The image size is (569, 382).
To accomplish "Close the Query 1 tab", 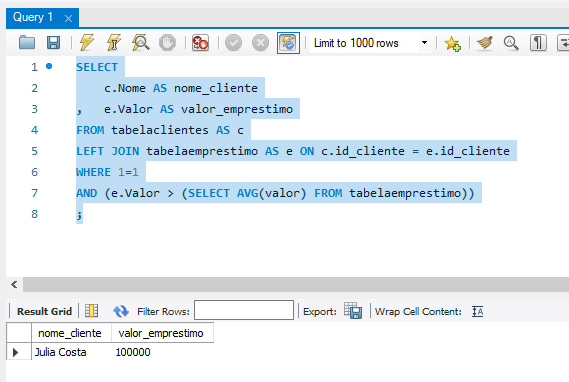I will coord(68,19).
